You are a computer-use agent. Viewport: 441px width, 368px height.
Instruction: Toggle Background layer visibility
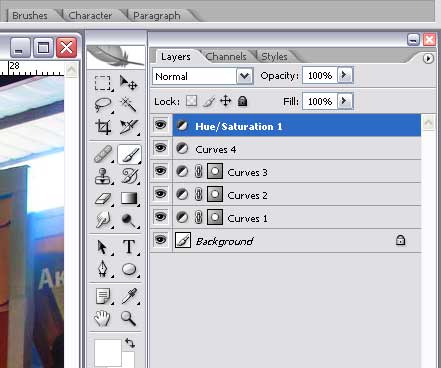click(160, 240)
